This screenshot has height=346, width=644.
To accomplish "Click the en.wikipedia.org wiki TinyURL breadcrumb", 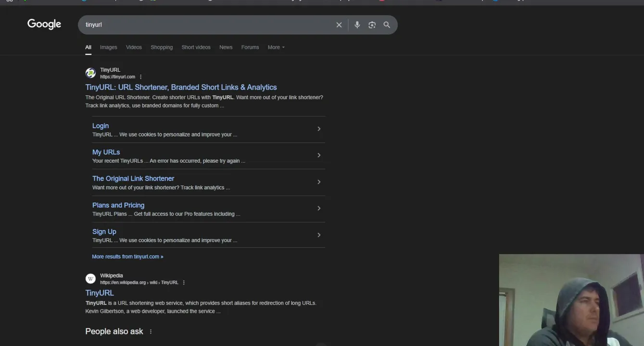I will point(139,283).
